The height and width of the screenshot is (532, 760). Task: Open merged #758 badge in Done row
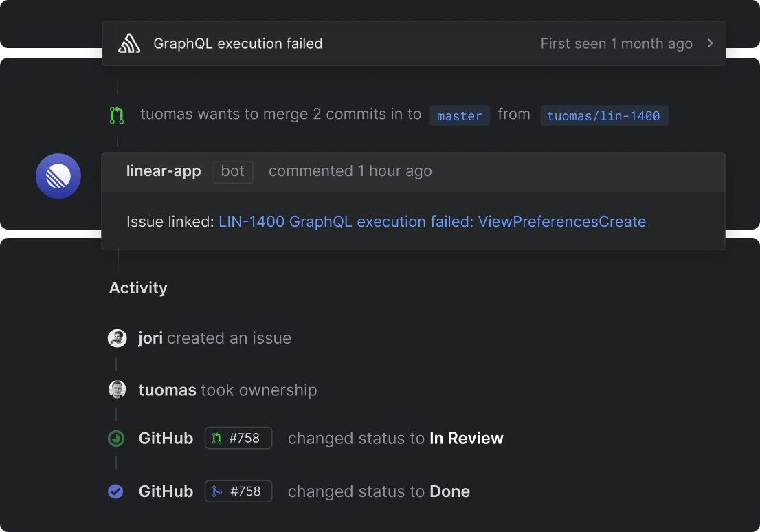(238, 491)
